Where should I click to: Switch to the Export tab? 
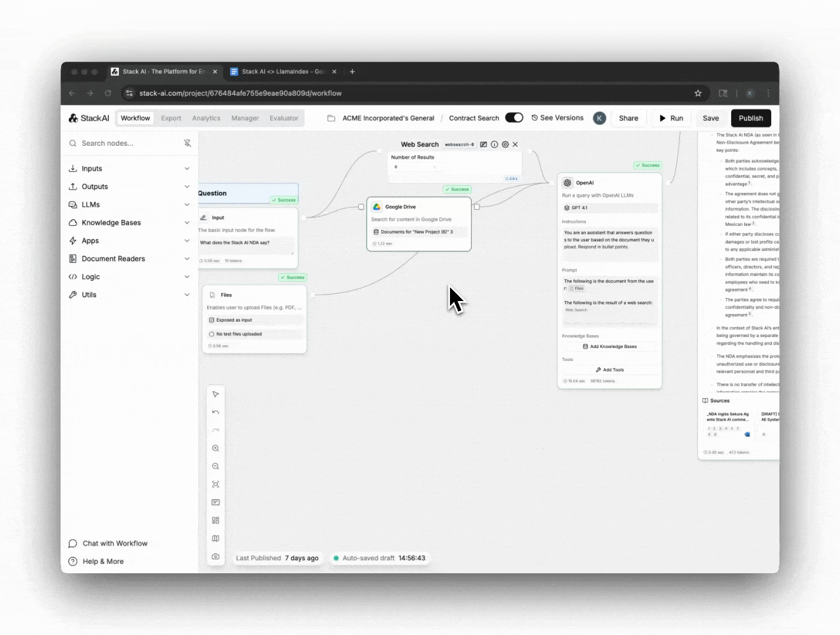click(x=171, y=118)
